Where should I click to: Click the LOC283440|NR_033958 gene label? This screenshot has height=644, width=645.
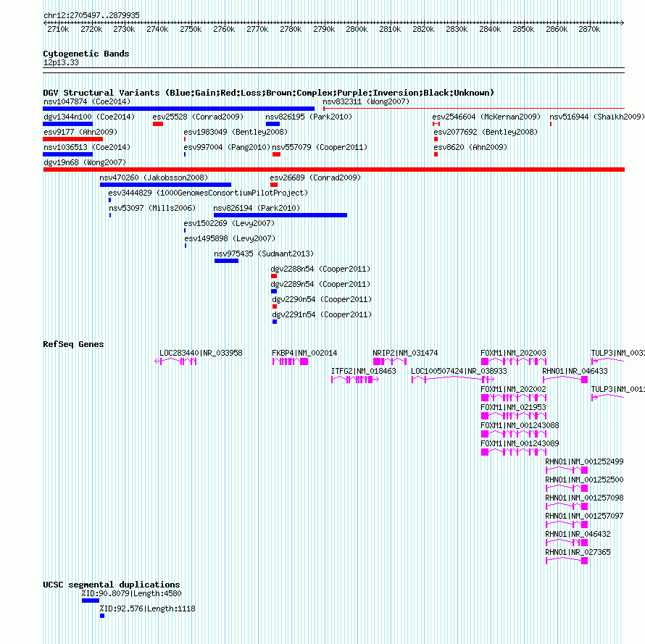pyautogui.click(x=201, y=353)
